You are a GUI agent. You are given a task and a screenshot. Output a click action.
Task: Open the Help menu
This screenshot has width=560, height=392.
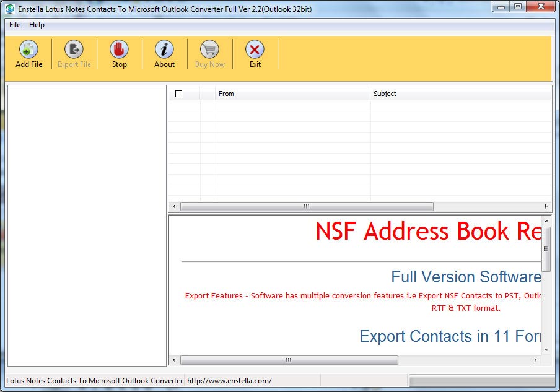[37, 25]
